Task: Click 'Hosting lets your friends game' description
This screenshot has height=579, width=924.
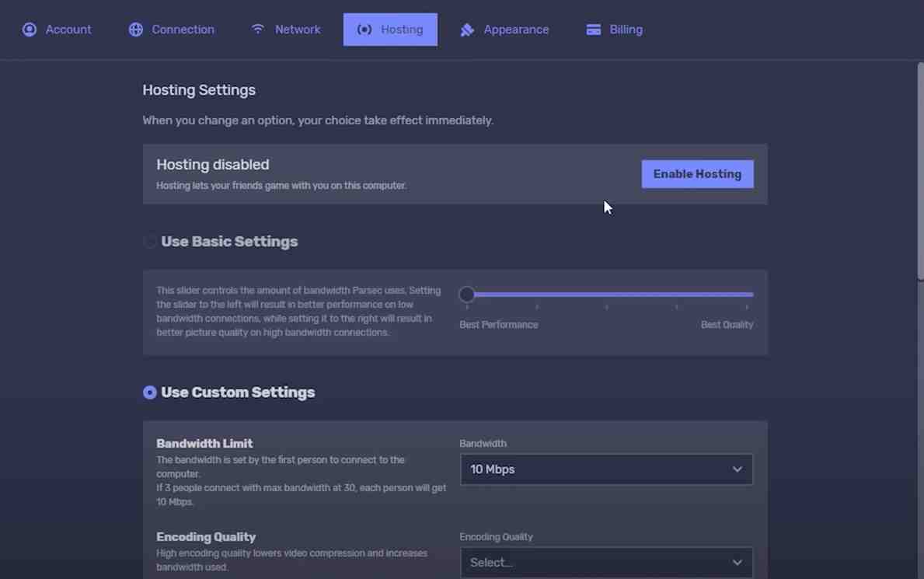Action: (281, 186)
